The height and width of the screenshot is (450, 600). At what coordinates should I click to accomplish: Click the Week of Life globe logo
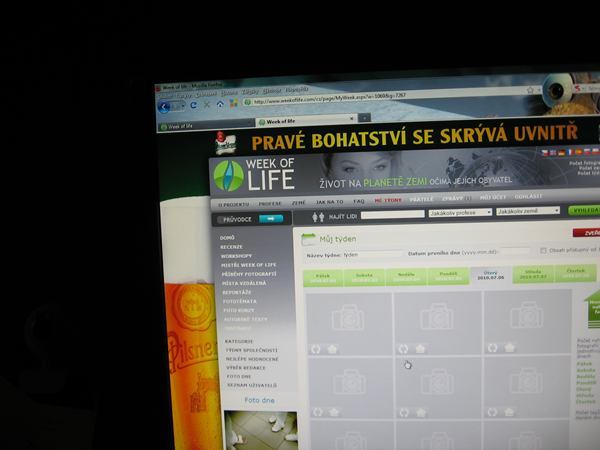[x=228, y=176]
